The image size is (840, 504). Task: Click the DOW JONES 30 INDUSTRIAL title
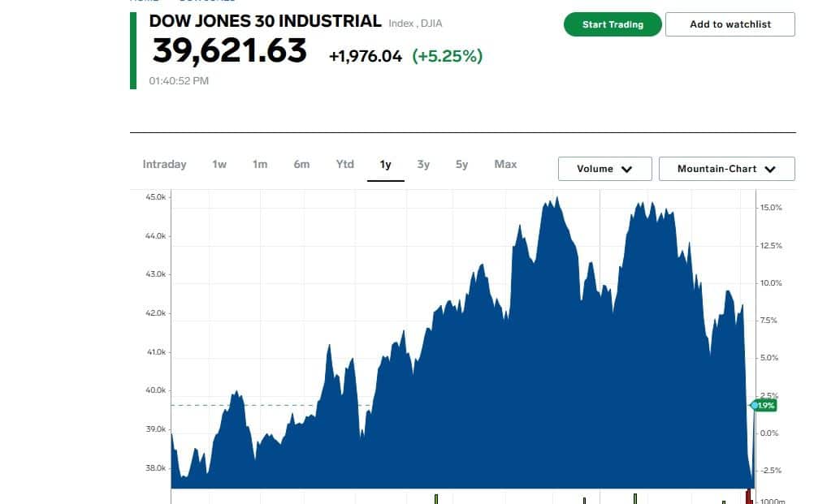pyautogui.click(x=265, y=21)
